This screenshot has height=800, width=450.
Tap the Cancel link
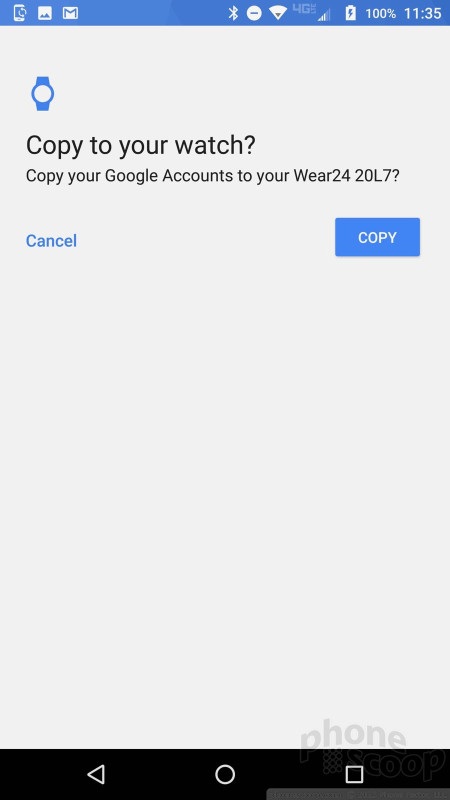(x=51, y=241)
